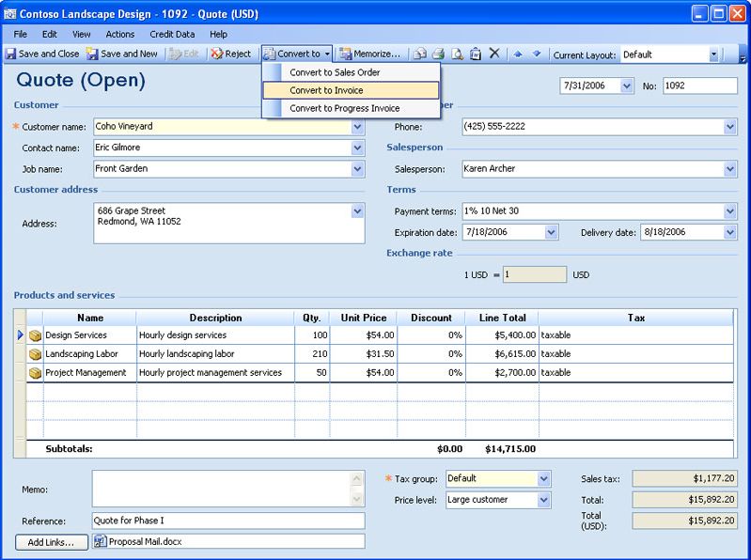Screen dimensions: 751x560
Task: Click the Design Services name cell
Action: coord(89,335)
